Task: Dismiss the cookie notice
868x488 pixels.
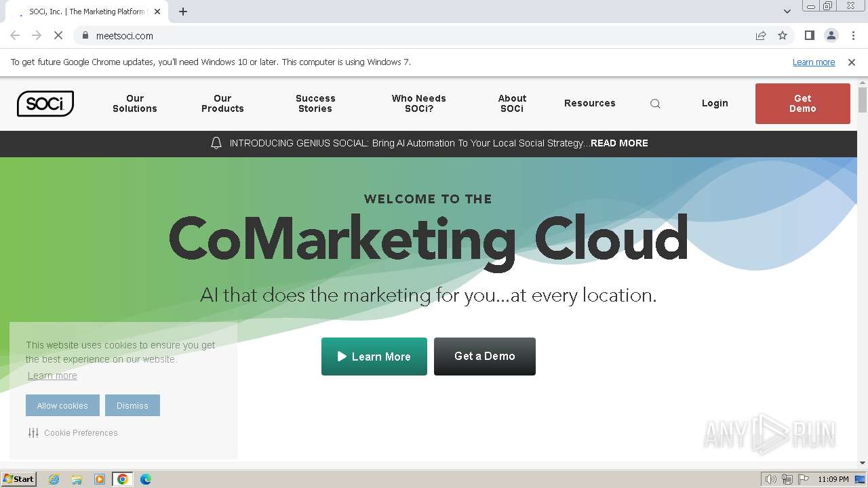Action: coord(132,405)
